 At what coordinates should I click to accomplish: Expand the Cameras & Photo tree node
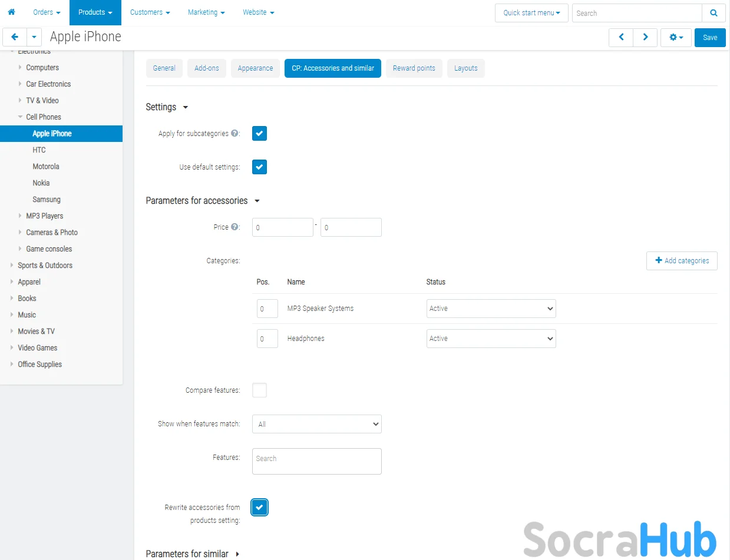click(21, 233)
